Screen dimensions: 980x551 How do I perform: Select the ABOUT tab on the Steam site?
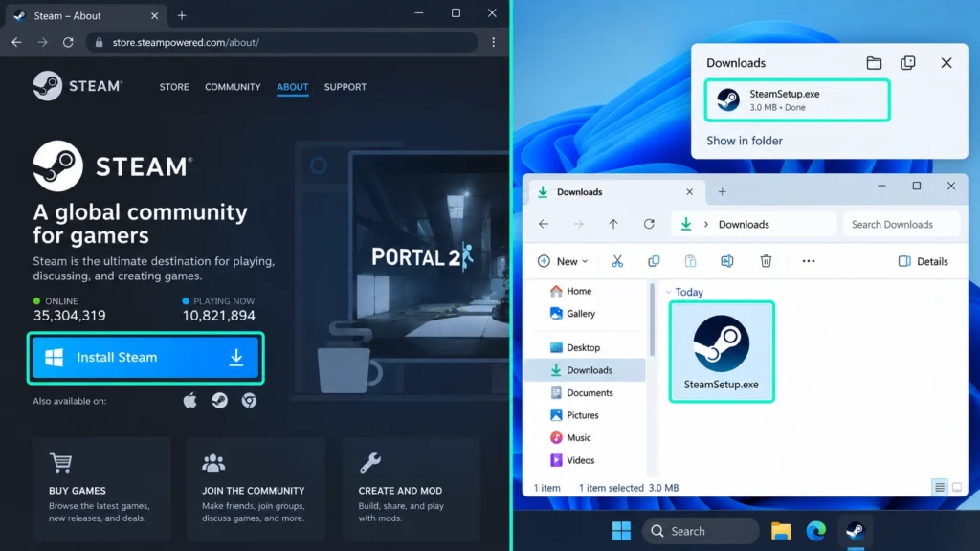click(x=293, y=87)
